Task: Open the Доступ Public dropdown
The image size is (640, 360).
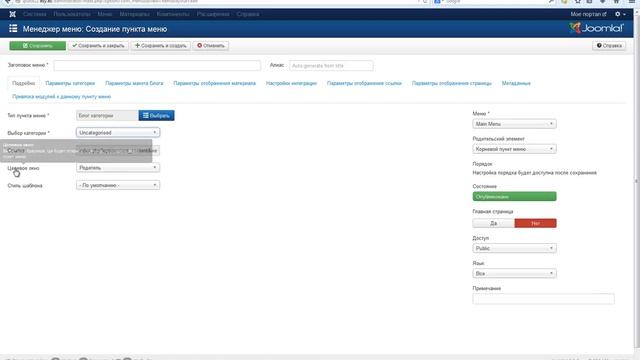Action: click(514, 248)
